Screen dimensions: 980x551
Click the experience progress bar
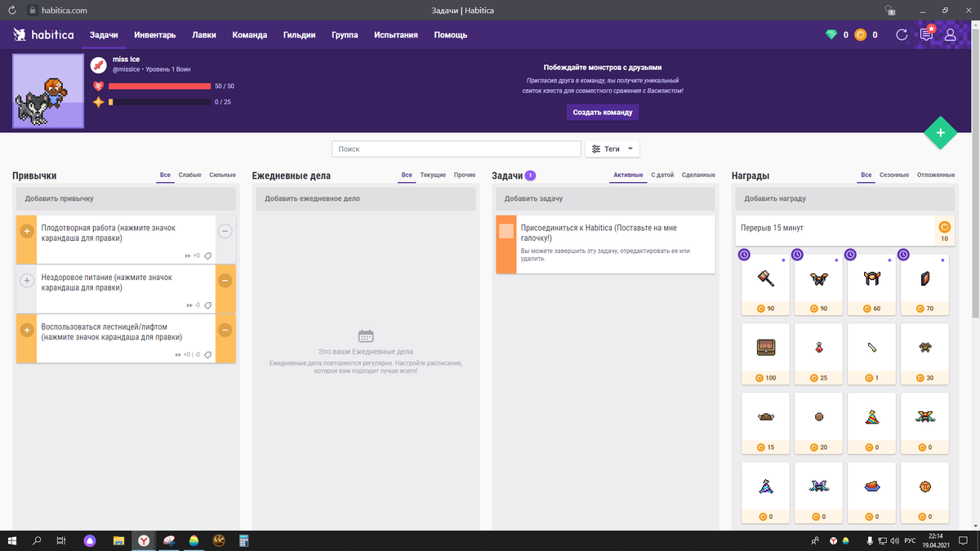coord(159,102)
